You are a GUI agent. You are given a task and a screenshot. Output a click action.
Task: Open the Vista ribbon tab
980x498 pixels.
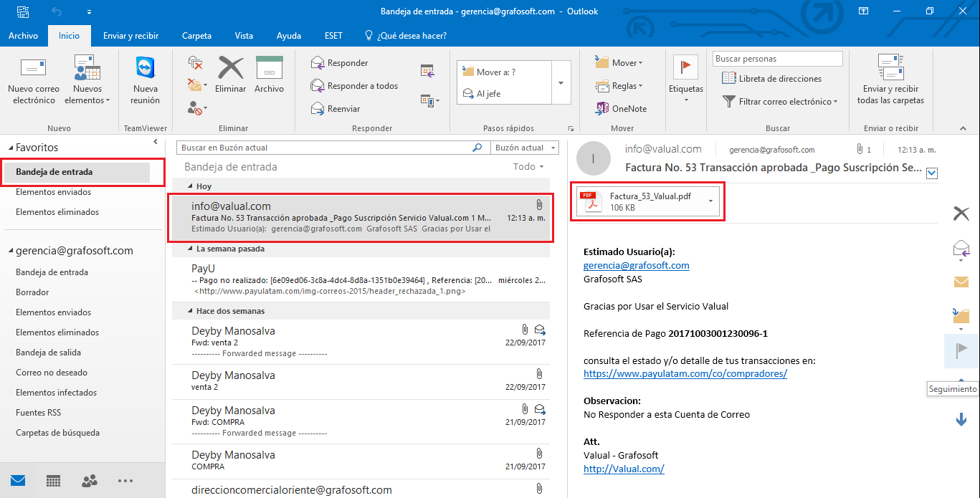pyautogui.click(x=244, y=36)
